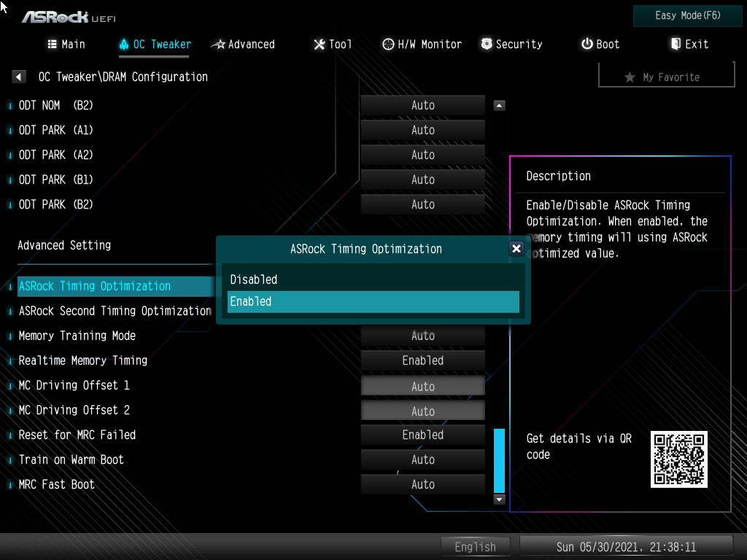Go to the Tool tab
The width and height of the screenshot is (747, 560).
[333, 44]
